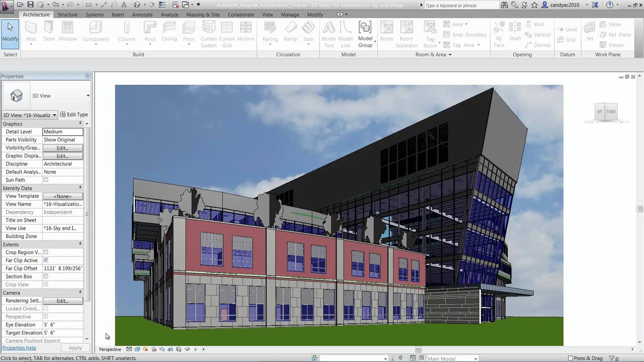
Task: Open the Help question mark icon
Action: pos(610,5)
